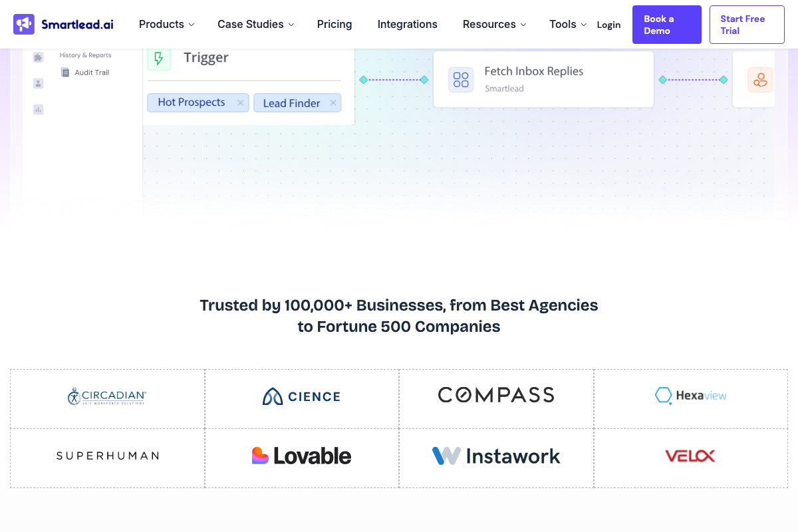This screenshot has height=532, width=798.
Task: Click the CIENCE logo
Action: 302,397
